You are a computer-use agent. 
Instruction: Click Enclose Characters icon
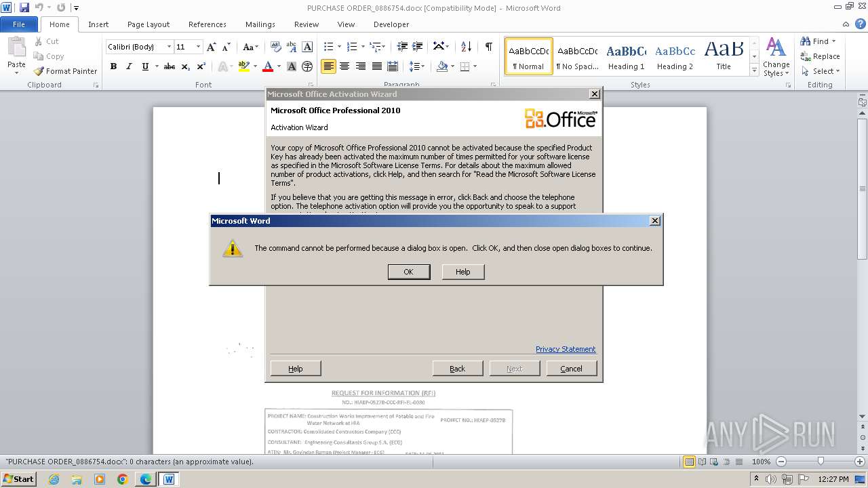[x=307, y=66]
